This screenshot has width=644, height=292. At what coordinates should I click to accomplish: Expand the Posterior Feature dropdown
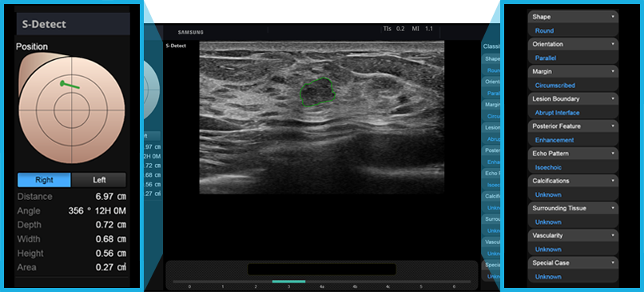tap(573, 126)
